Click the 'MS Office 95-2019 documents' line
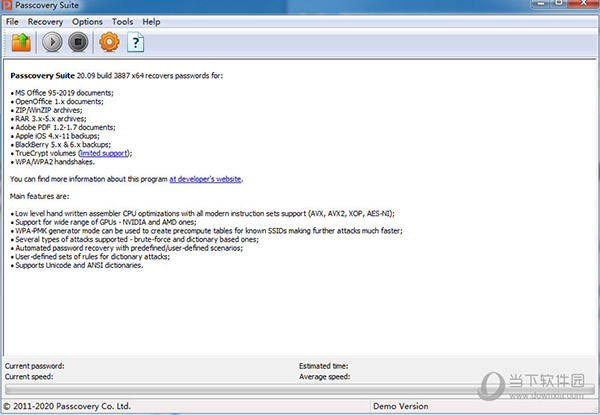This screenshot has height=415, width=600. pos(64,93)
